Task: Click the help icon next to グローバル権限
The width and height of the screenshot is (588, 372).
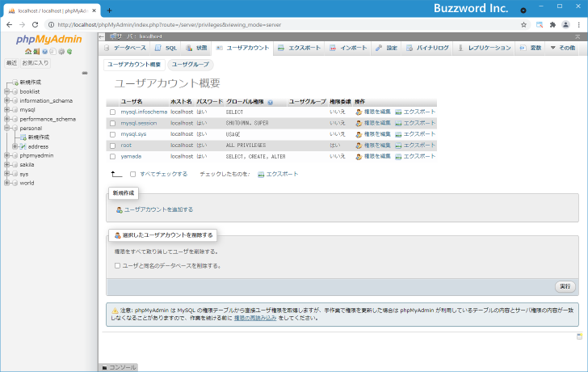Action: [x=271, y=102]
